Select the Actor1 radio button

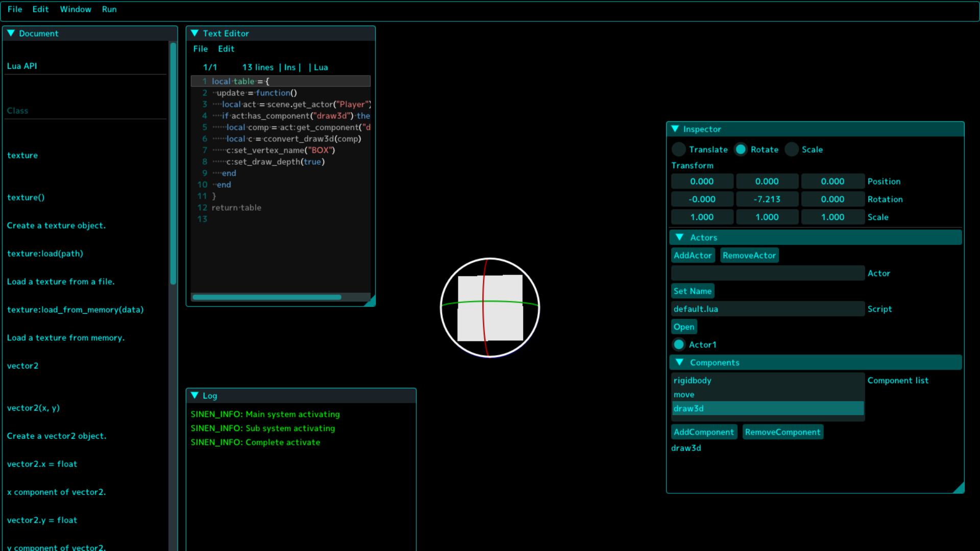click(x=679, y=345)
